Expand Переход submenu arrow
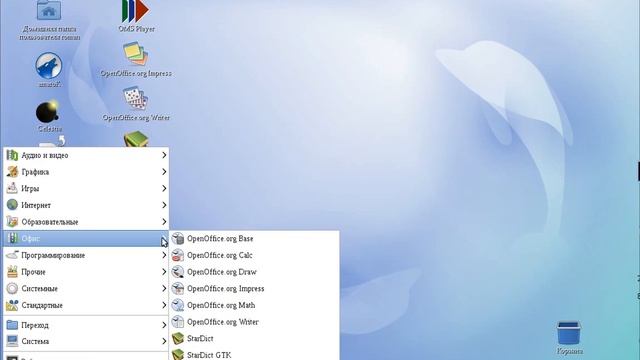 164,325
